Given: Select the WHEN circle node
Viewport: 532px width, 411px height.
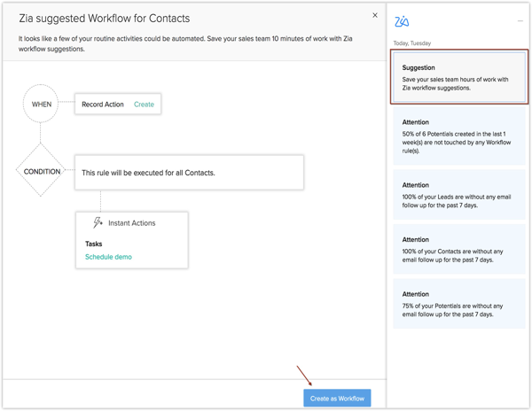Looking at the screenshot, I should pos(41,105).
